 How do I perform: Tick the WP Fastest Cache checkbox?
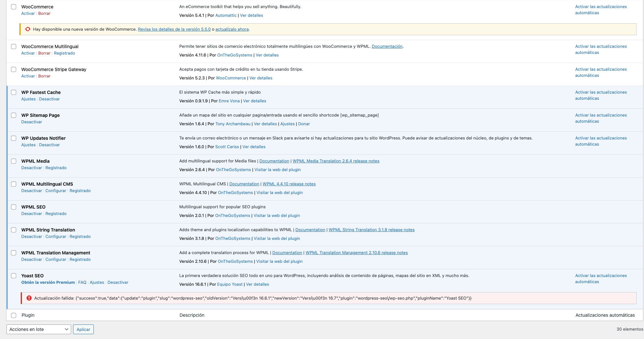click(14, 92)
